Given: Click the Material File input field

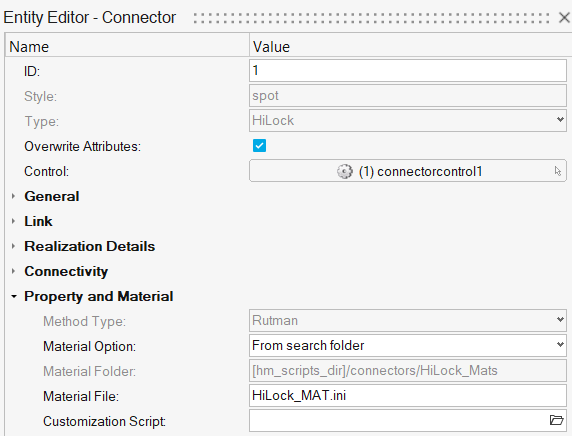Looking at the screenshot, I should [407, 396].
